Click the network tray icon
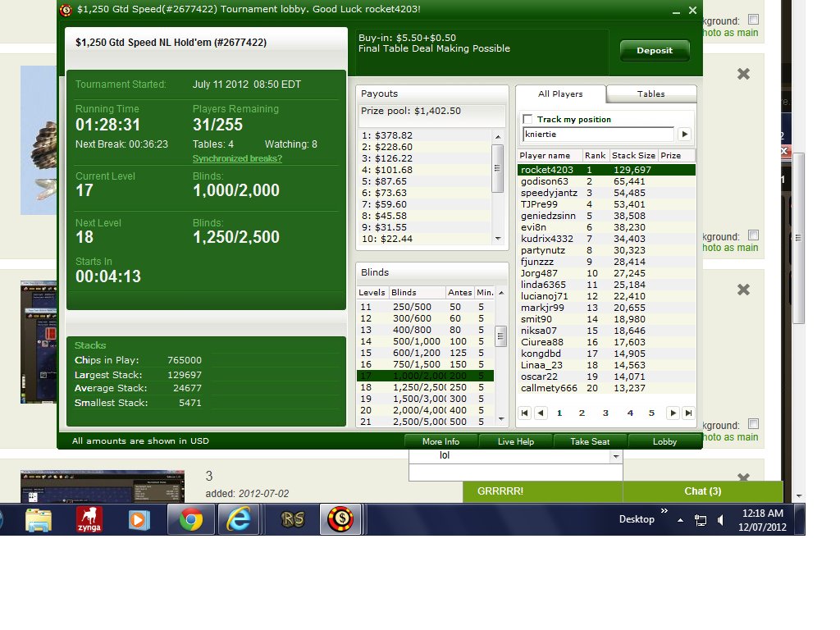The width and height of the screenshot is (840, 630). click(x=701, y=519)
